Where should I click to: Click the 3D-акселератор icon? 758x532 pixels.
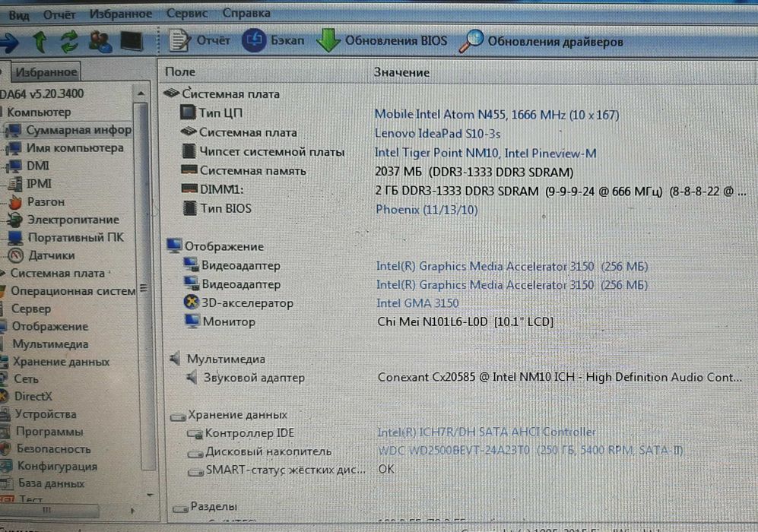[192, 302]
